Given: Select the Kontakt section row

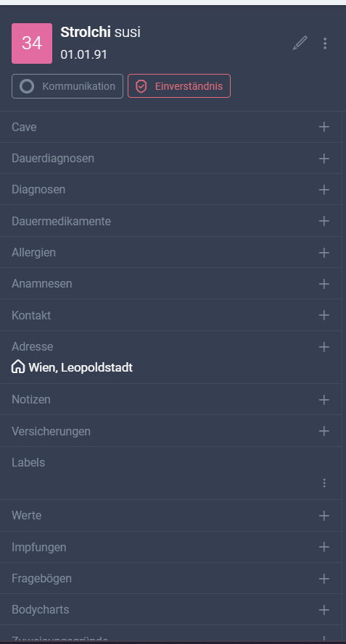Looking at the screenshot, I should (170, 315).
